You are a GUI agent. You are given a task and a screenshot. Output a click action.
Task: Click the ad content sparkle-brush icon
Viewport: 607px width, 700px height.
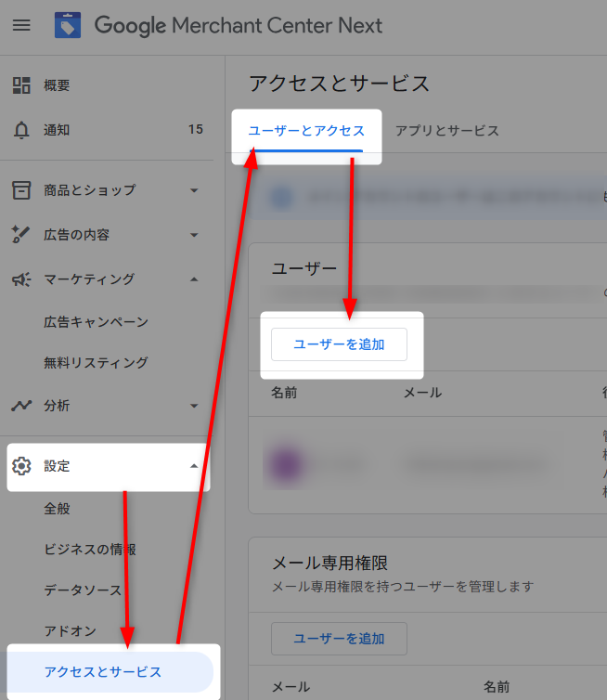(x=21, y=234)
